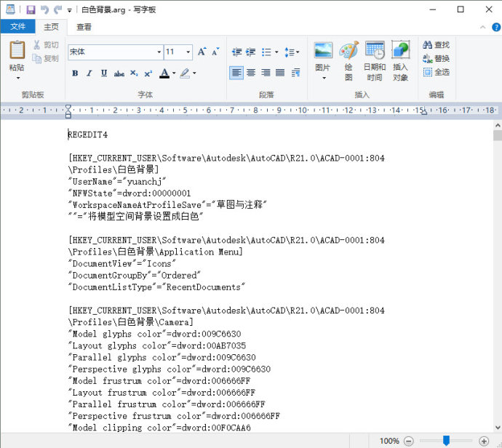Click the 100% zoom level label
Screen dimensions: 502x448
click(389, 441)
